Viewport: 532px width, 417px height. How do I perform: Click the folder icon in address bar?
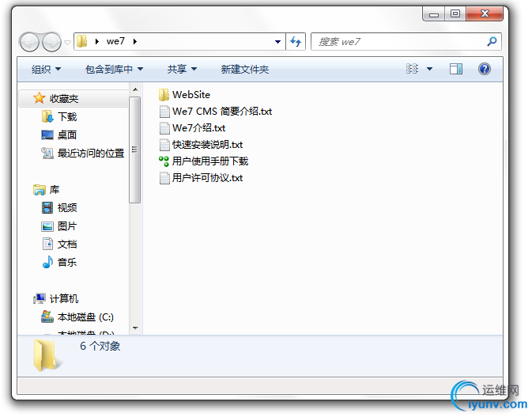coord(81,41)
